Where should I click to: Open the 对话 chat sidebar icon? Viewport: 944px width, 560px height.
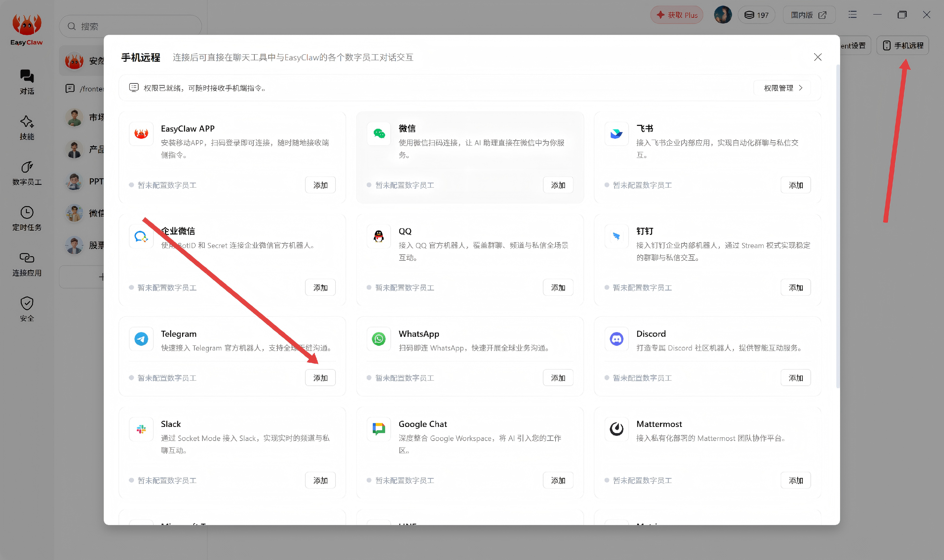27,81
